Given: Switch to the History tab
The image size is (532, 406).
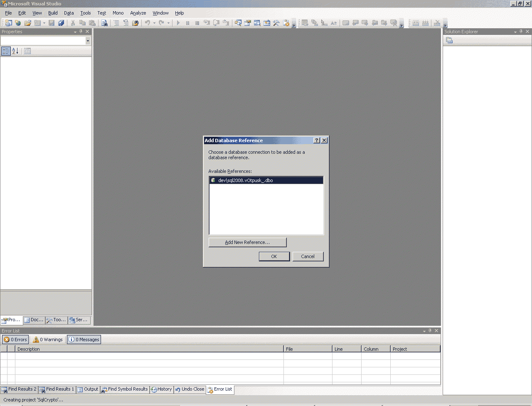Looking at the screenshot, I should (162, 389).
